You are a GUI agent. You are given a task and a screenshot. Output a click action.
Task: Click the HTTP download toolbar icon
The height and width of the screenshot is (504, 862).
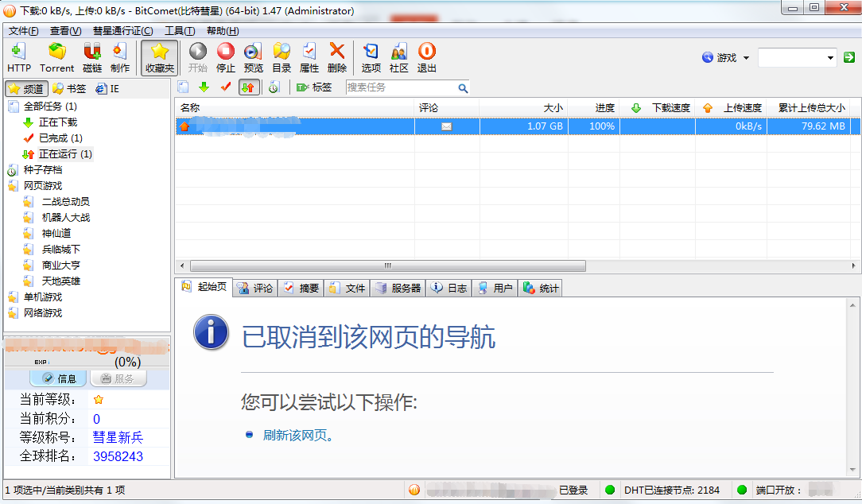[x=18, y=57]
